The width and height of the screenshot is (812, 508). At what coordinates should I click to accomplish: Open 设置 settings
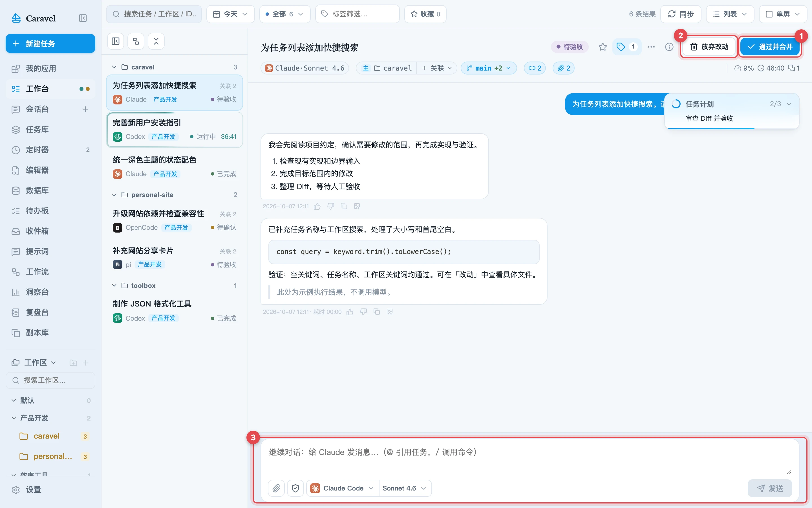[50, 490]
